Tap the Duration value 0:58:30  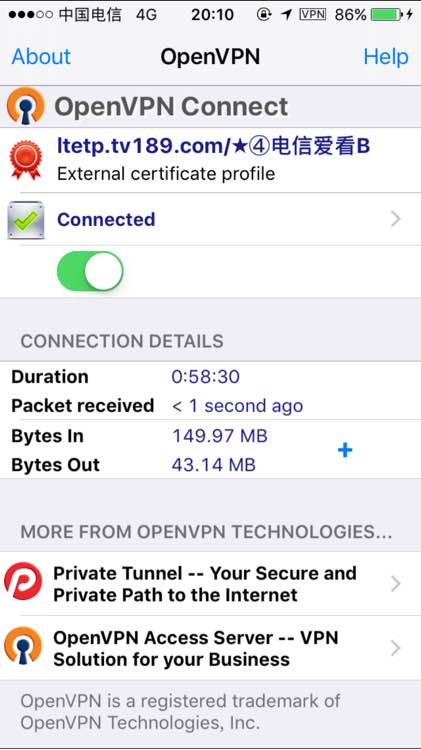pos(206,377)
